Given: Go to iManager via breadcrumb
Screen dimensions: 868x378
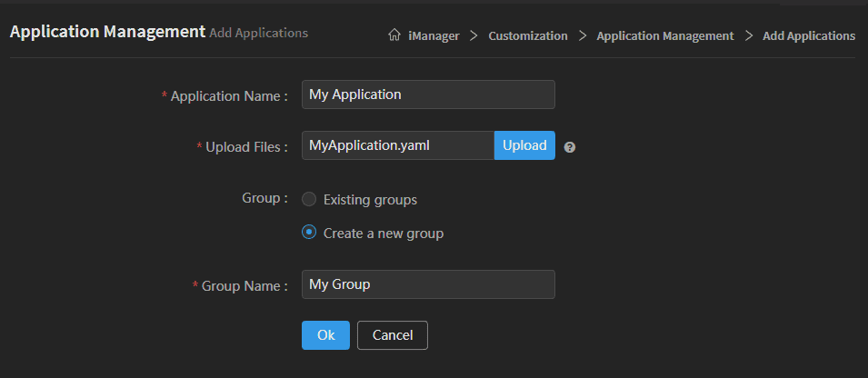Looking at the screenshot, I should click(434, 35).
